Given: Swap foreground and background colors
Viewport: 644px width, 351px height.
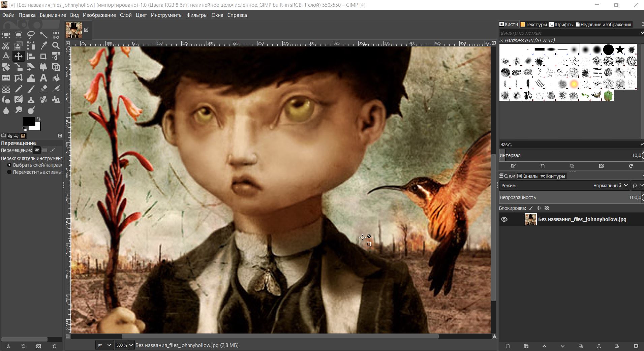Looking at the screenshot, I should click(x=39, y=119).
